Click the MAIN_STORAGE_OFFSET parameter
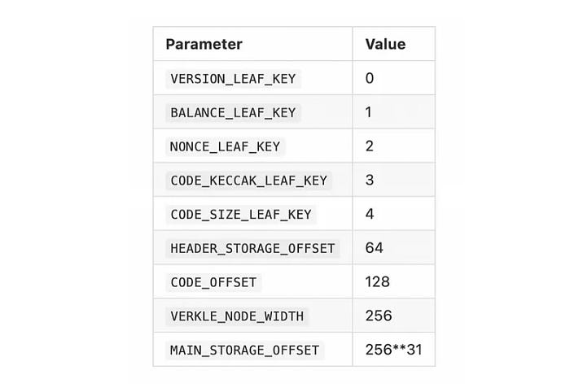This screenshot has height=392, width=570. point(244,351)
